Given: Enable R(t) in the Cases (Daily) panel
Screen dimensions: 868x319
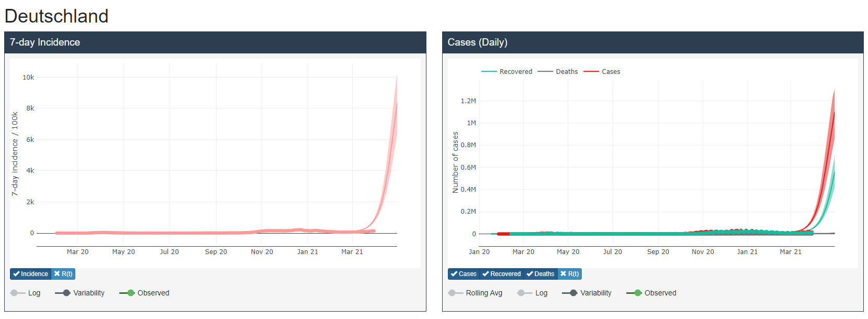Looking at the screenshot, I should click(570, 274).
